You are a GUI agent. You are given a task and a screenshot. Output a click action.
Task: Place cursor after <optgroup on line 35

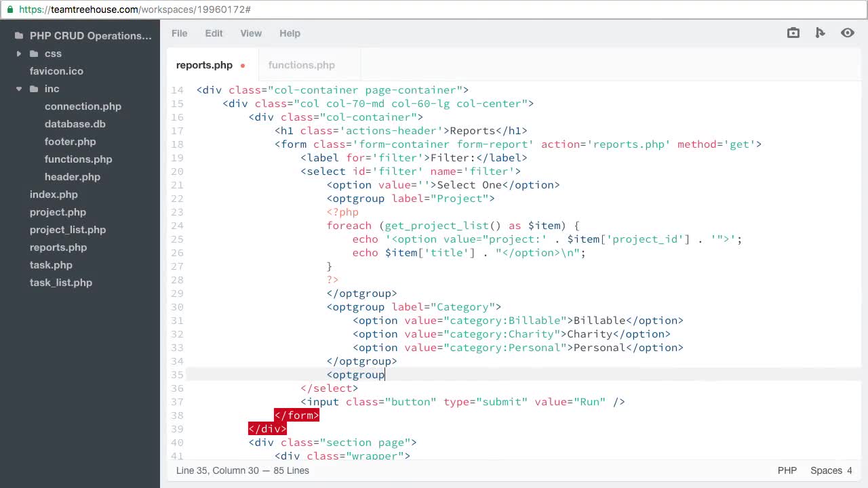[x=385, y=375]
